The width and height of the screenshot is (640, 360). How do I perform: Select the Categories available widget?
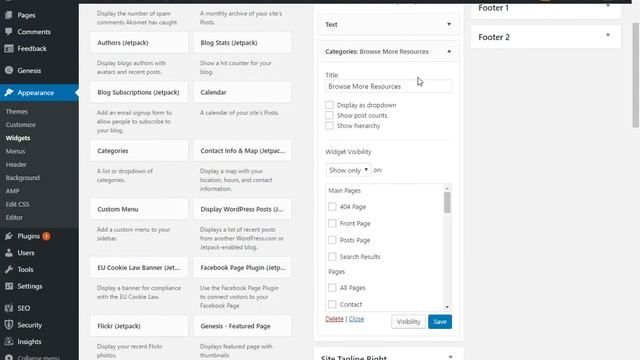click(139, 151)
